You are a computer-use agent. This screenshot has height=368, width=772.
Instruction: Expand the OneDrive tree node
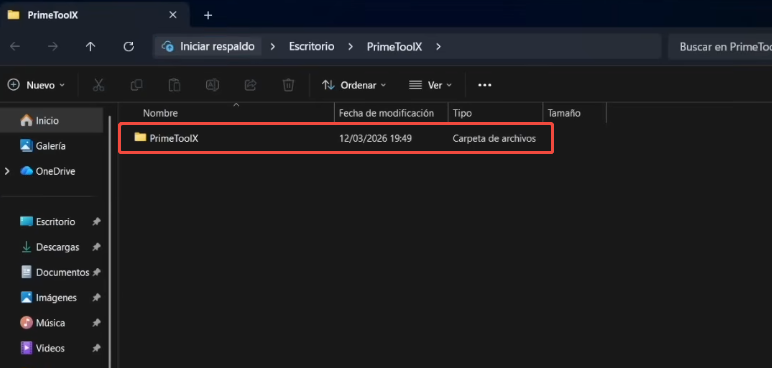[7, 171]
